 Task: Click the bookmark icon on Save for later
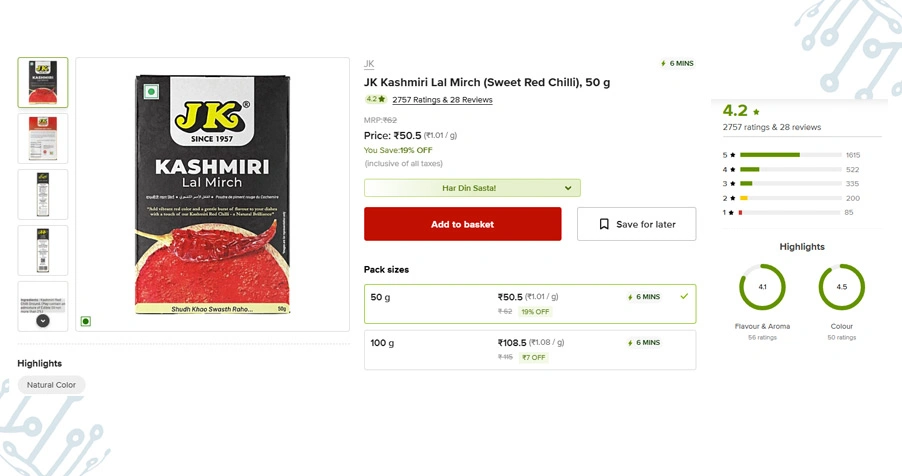coord(604,224)
